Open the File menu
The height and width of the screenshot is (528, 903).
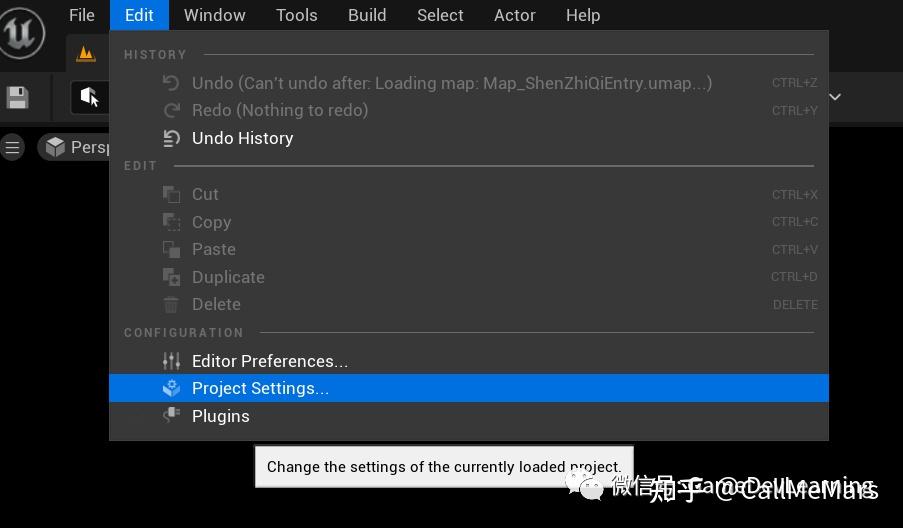82,15
